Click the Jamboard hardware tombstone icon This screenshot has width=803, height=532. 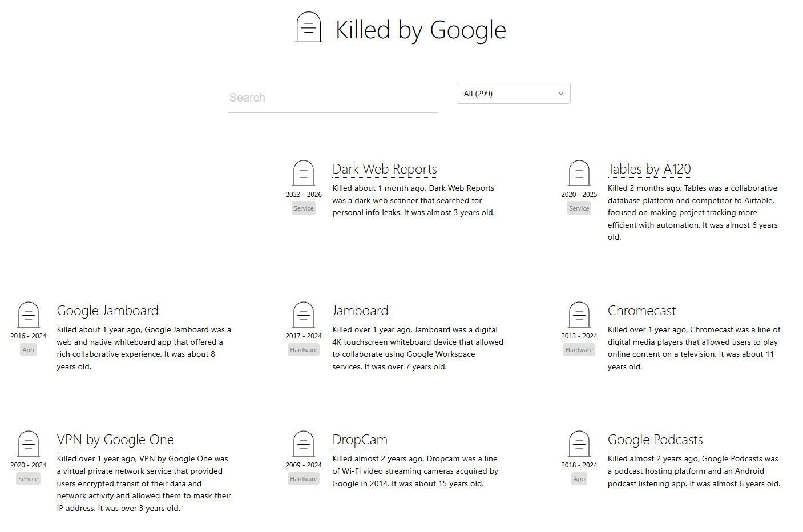click(304, 315)
